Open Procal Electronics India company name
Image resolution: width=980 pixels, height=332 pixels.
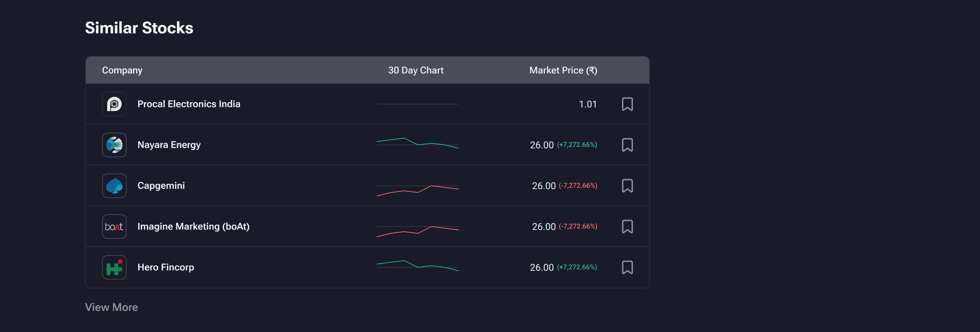click(x=189, y=104)
